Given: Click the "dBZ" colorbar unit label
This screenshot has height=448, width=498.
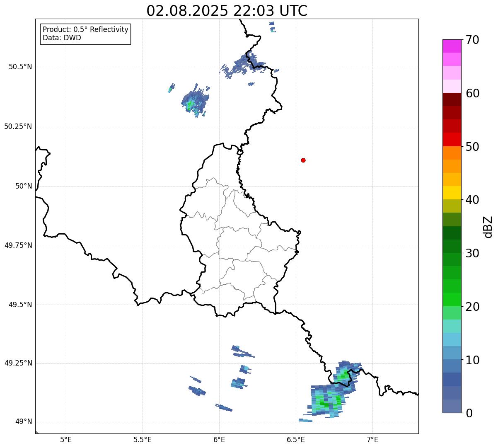Looking at the screenshot, I should click(x=488, y=226).
